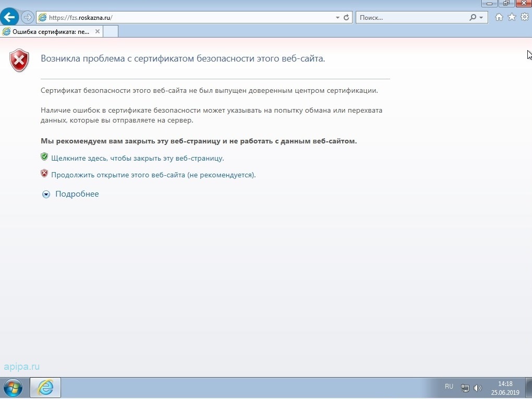Click the green shield icon
532x399 pixels.
[x=44, y=156]
